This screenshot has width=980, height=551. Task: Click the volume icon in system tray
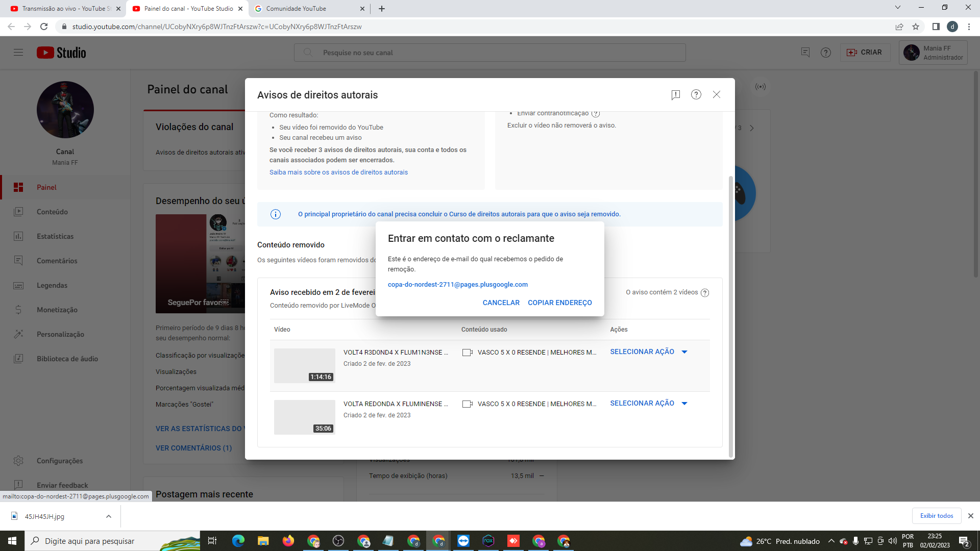(892, 541)
